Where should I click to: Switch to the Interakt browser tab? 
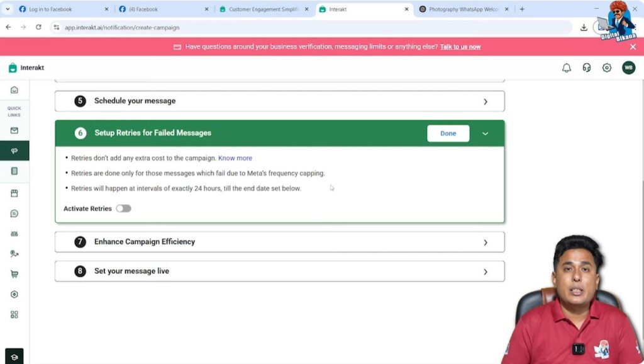point(352,9)
